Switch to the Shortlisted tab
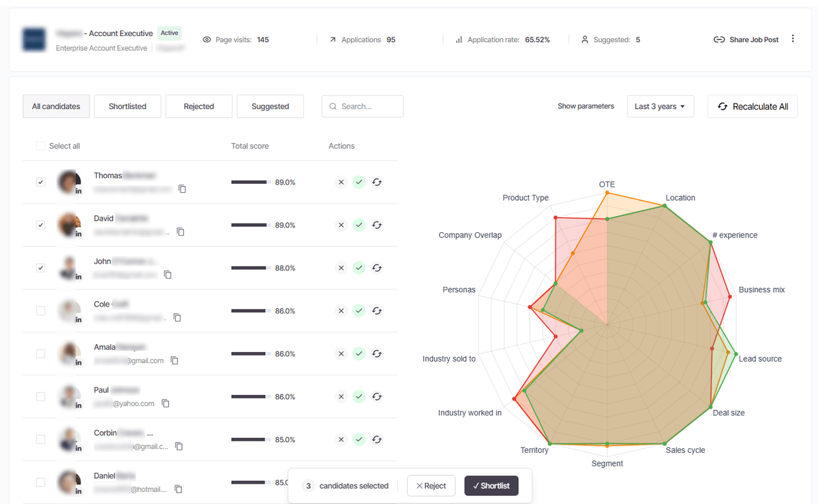The height and width of the screenshot is (504, 818). click(127, 106)
